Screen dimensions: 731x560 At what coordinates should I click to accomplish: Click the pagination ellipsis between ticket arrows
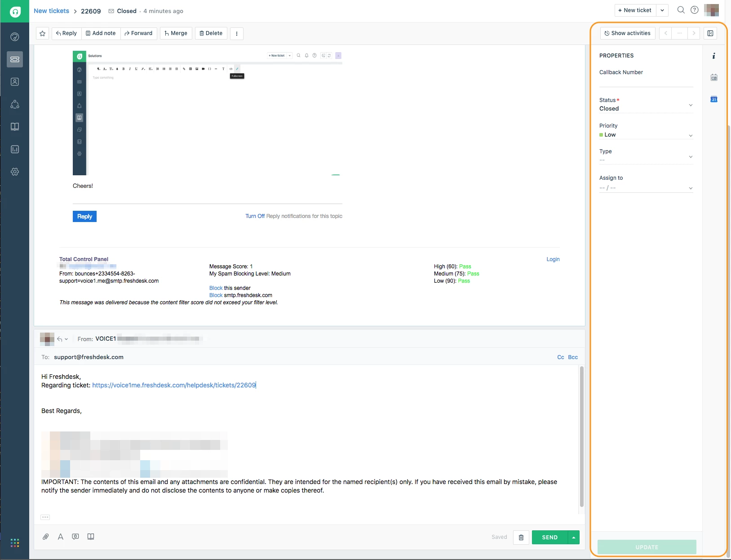tap(679, 33)
